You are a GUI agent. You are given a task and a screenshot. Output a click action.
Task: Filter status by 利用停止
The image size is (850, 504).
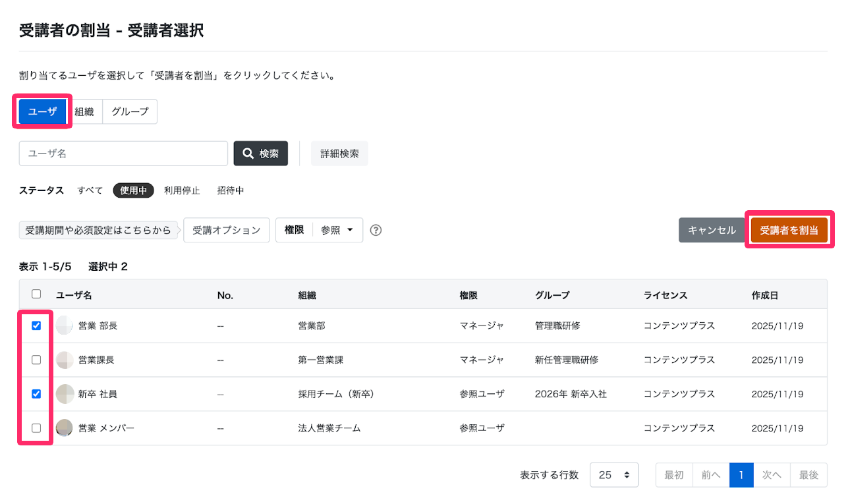click(x=182, y=190)
